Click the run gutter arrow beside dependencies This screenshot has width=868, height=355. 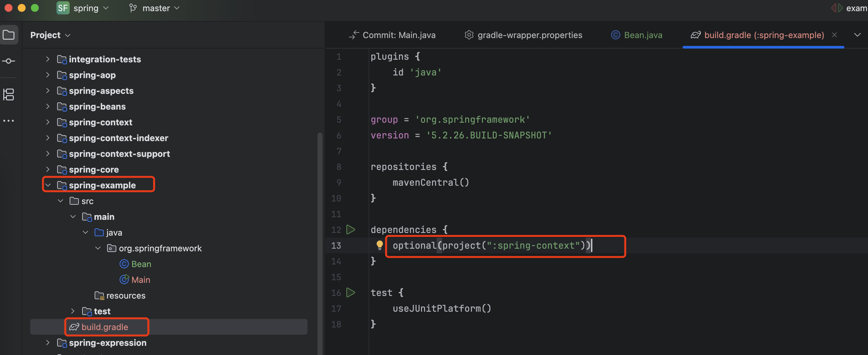pyautogui.click(x=351, y=230)
